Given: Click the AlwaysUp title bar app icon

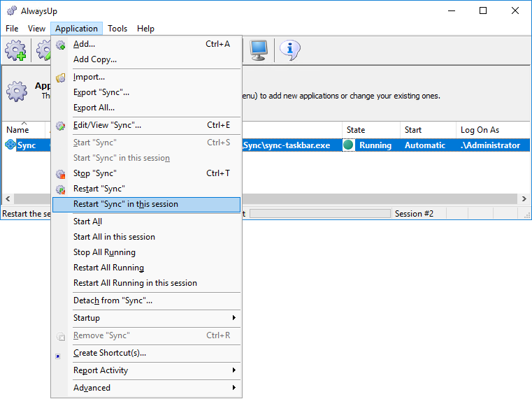Looking at the screenshot, I should click(12, 11).
